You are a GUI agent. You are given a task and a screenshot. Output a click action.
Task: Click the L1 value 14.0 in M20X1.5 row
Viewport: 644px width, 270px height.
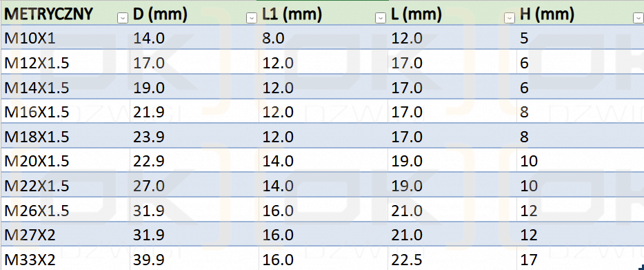coord(278,162)
